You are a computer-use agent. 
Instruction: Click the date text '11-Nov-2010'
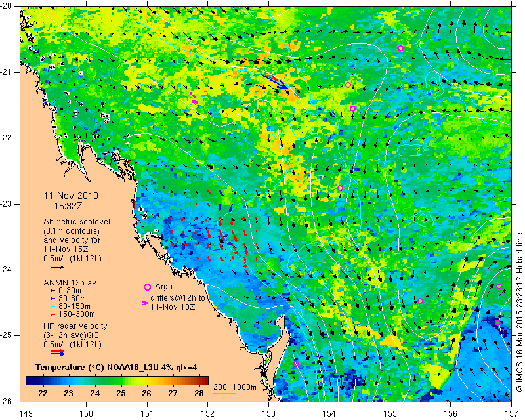71,196
